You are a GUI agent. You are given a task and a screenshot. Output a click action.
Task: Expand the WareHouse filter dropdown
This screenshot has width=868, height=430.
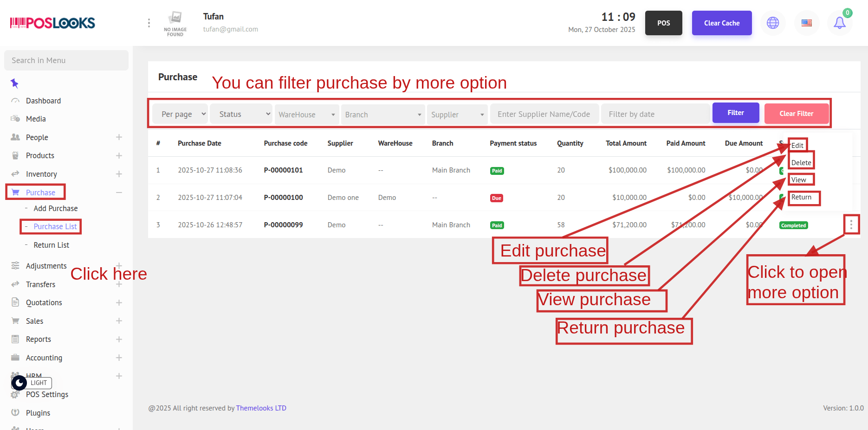(306, 115)
